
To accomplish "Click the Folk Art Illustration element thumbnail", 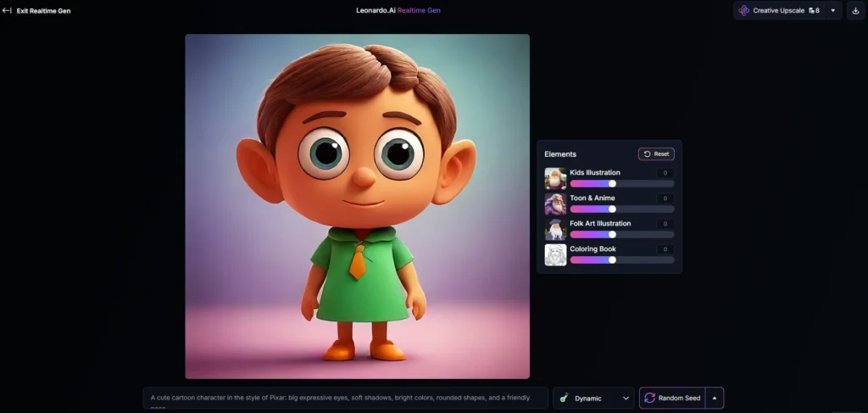I will coord(555,230).
